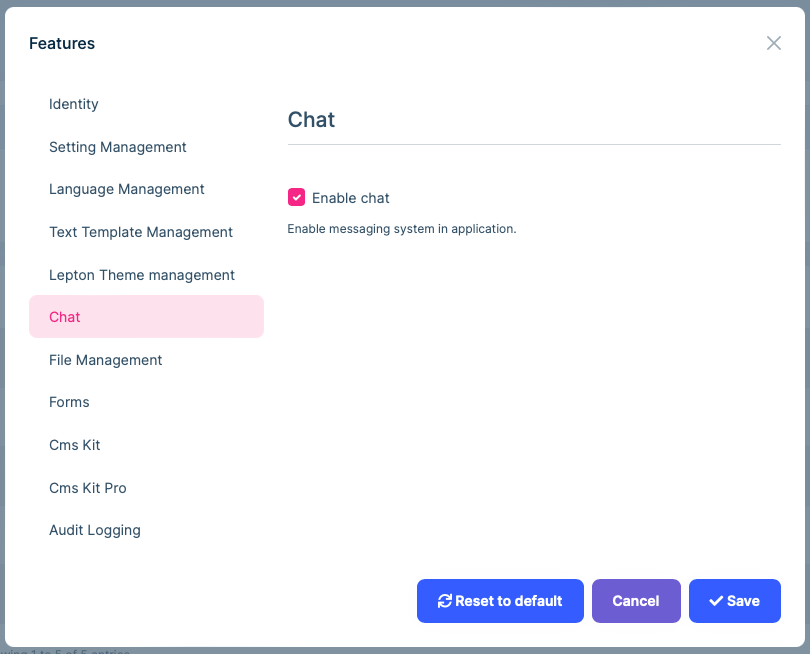Click the checkmark icon inside Save button
This screenshot has height=654, width=810.
[714, 601]
